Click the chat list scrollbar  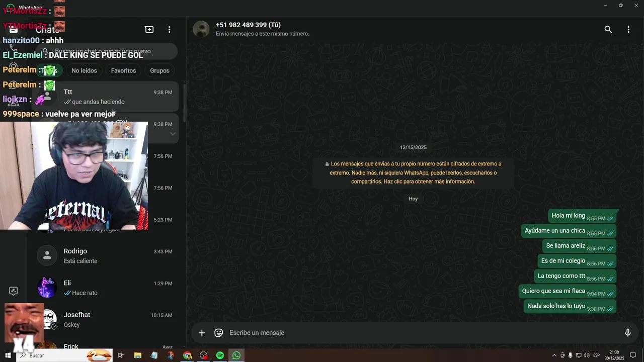coord(184,103)
